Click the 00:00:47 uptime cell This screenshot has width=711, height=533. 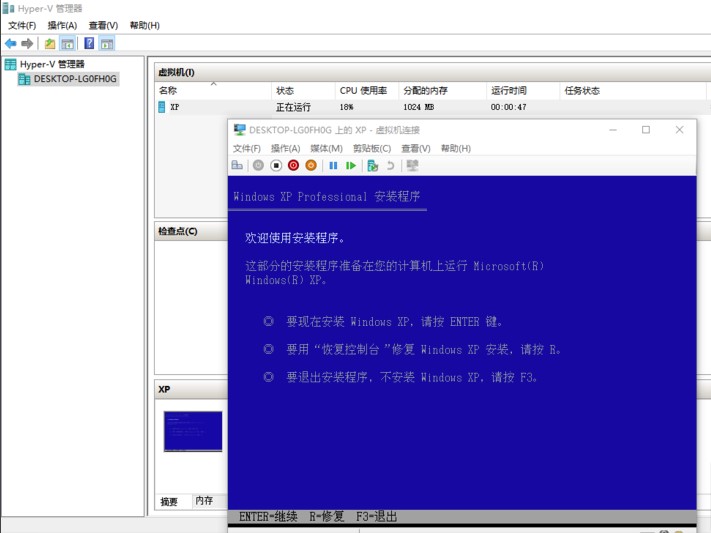pyautogui.click(x=508, y=107)
